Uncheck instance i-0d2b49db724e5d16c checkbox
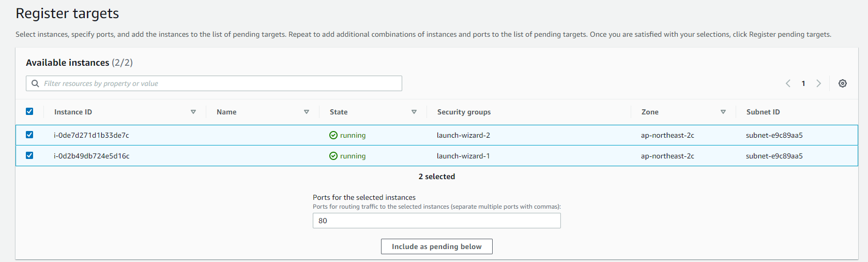 pos(29,155)
